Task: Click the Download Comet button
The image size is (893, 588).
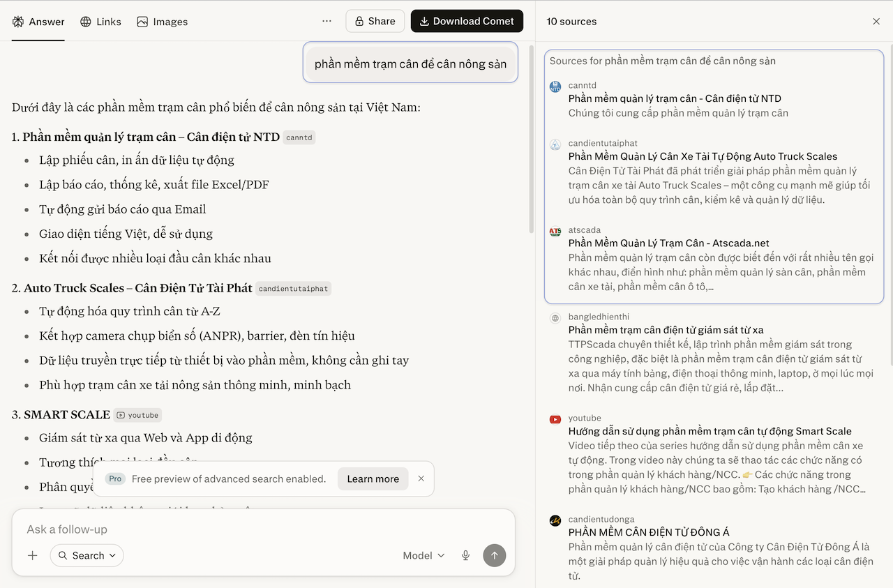Action: (467, 21)
